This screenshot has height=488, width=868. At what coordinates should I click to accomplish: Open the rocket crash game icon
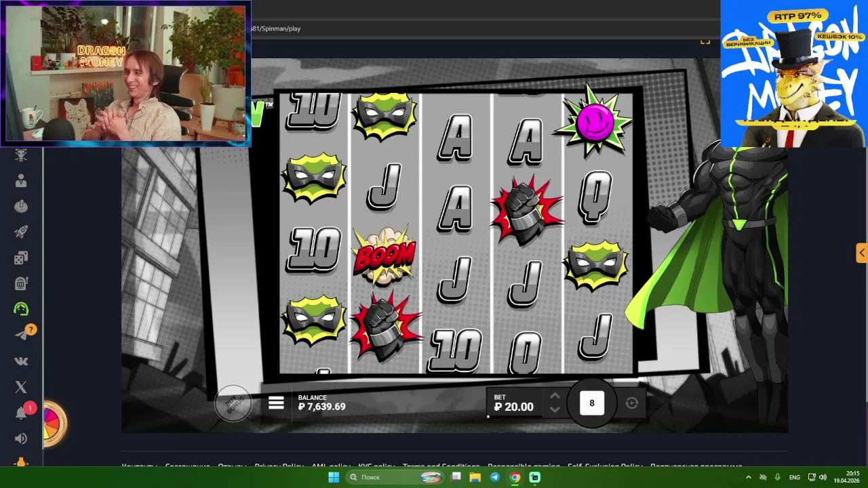click(21, 232)
